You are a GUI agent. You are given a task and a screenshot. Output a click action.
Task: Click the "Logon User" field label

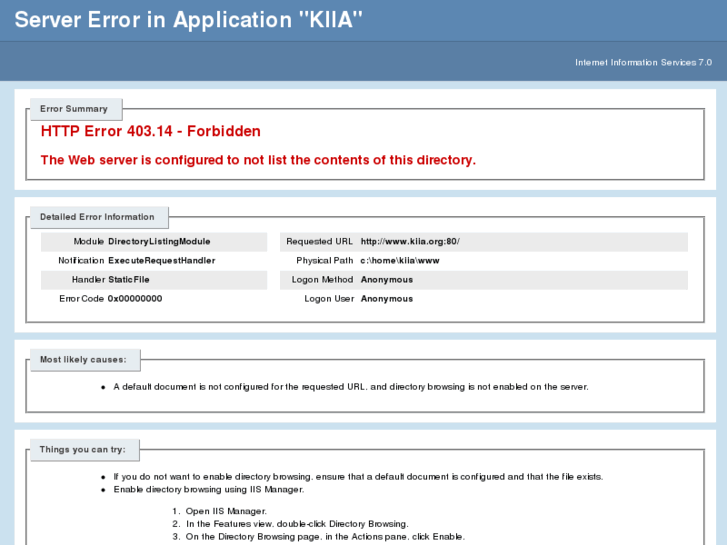coord(329,299)
